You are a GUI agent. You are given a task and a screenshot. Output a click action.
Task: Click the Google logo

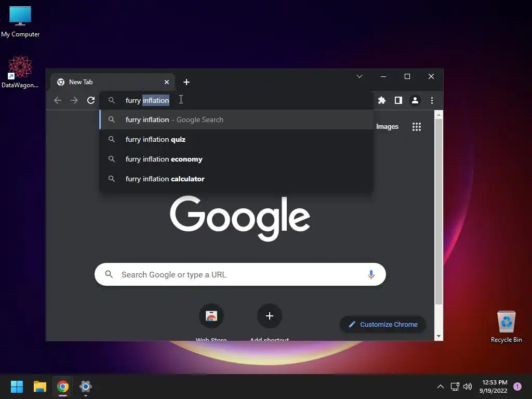pyautogui.click(x=240, y=218)
